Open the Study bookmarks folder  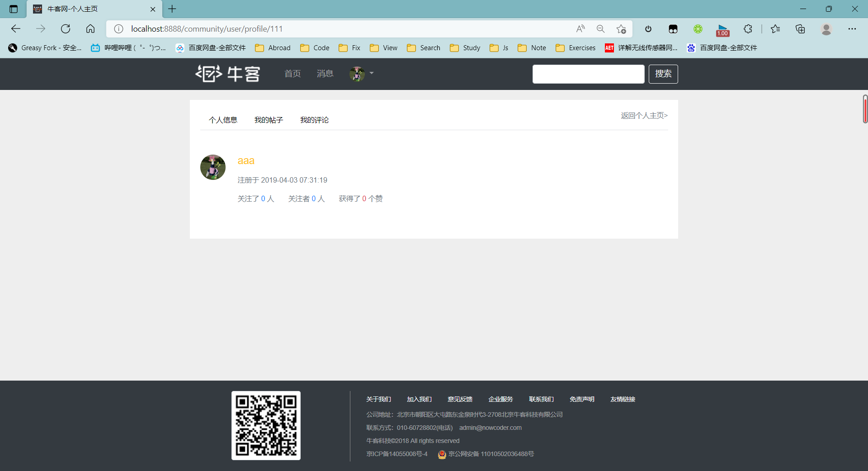pyautogui.click(x=465, y=48)
